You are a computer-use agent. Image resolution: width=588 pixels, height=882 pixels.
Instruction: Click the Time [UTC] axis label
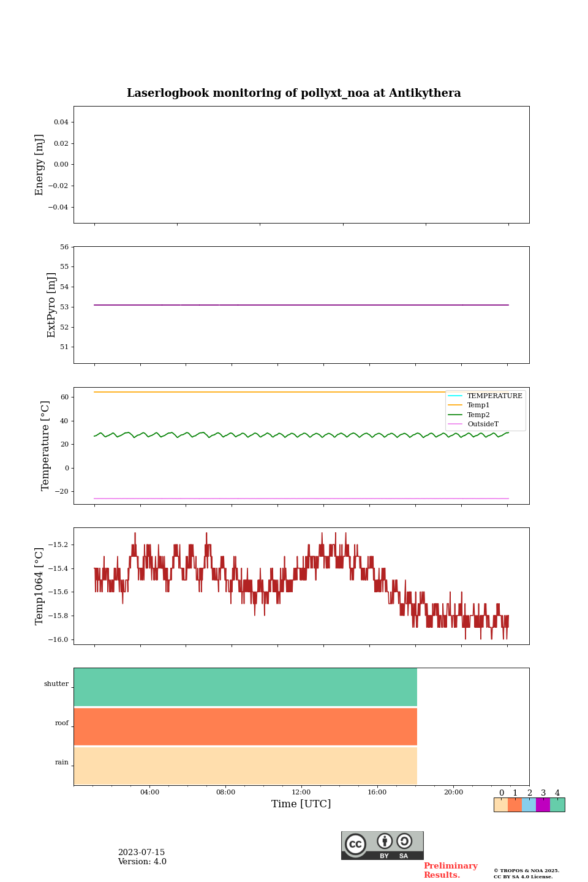[x=301, y=804]
